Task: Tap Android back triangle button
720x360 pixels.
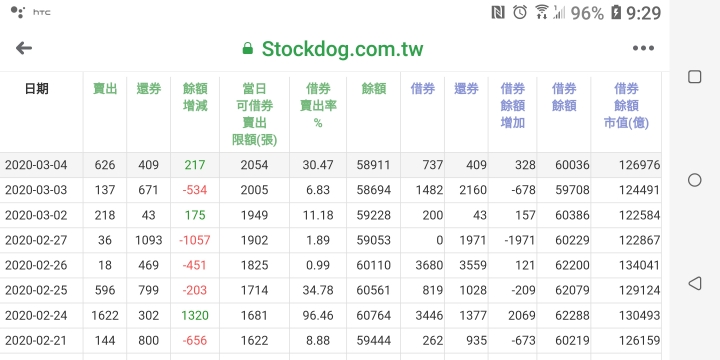Action: [694, 283]
